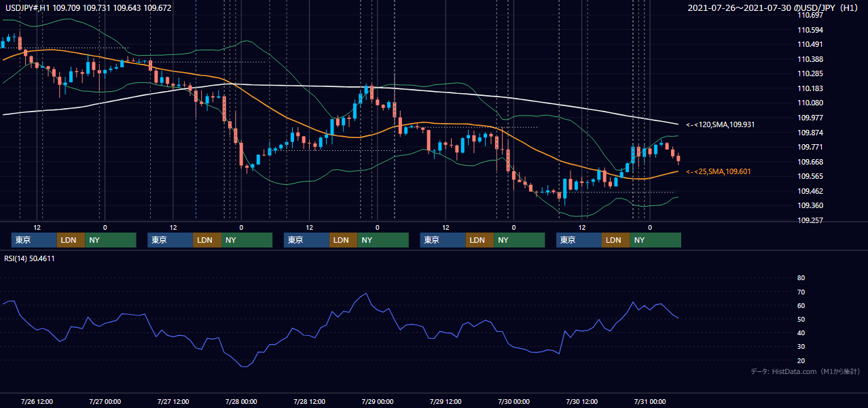This screenshot has width=868, height=408.
Task: Click the 109.257 price axis label
Action: click(x=810, y=220)
